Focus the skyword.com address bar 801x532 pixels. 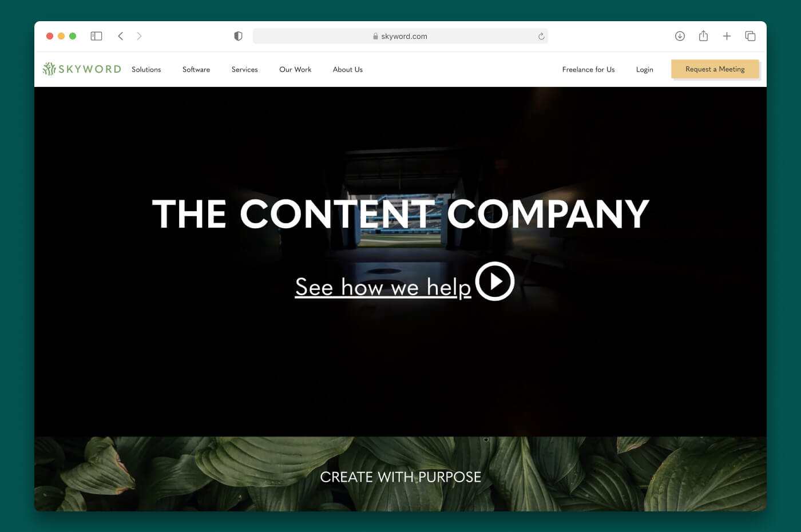click(x=400, y=36)
